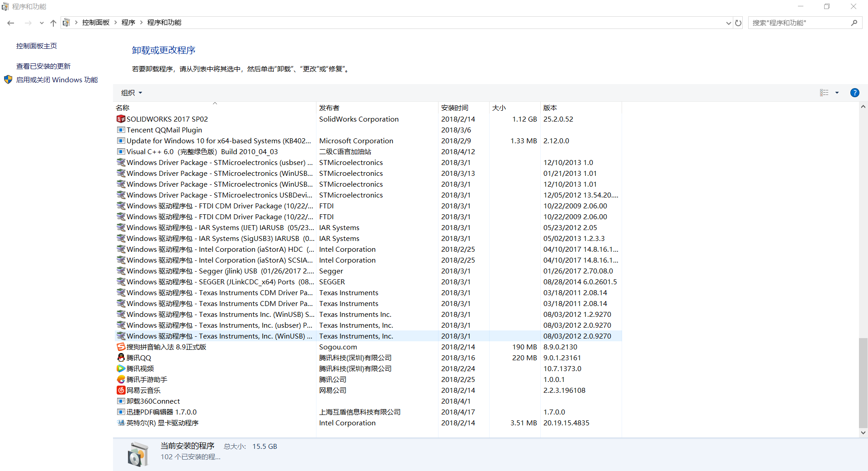Click the Windows features shield icon
868x471 pixels.
[8, 80]
